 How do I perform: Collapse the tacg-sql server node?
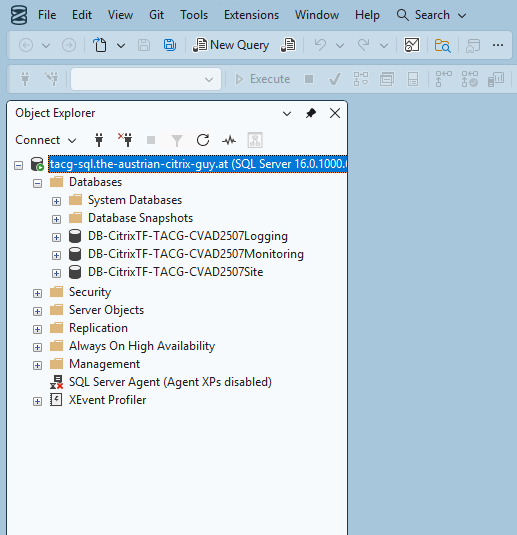[x=18, y=166]
